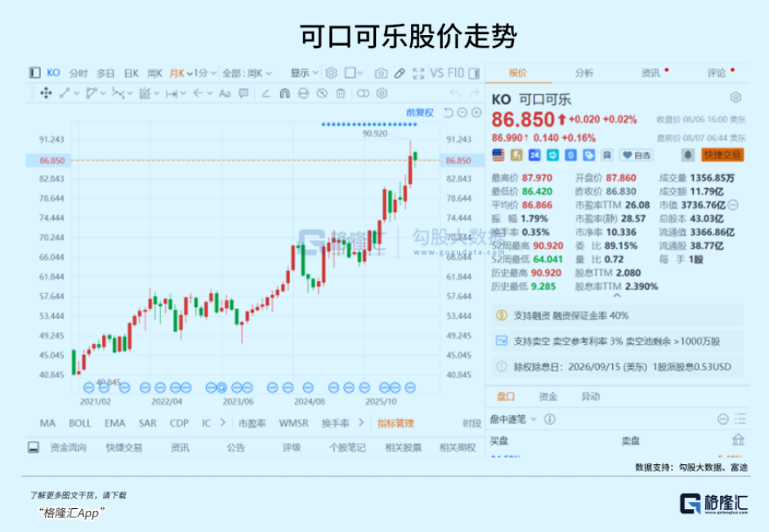This screenshot has height=532, width=769.
Task: Select the WMSR indicator
Action: coord(293,423)
